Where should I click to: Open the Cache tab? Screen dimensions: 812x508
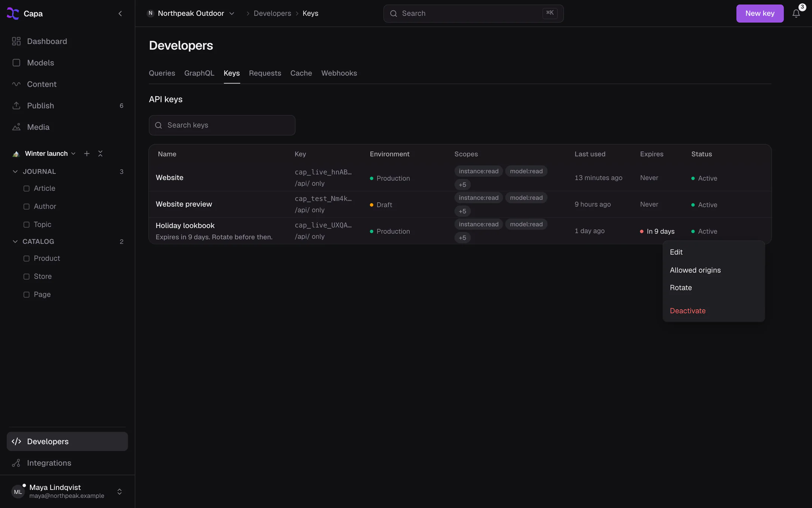(301, 73)
